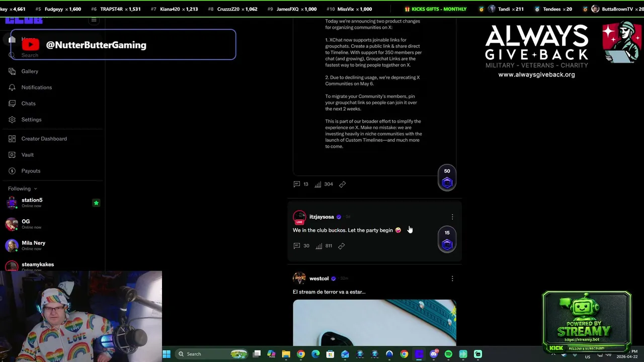
Task: Open Task View on the taskbar
Action: coord(257,354)
